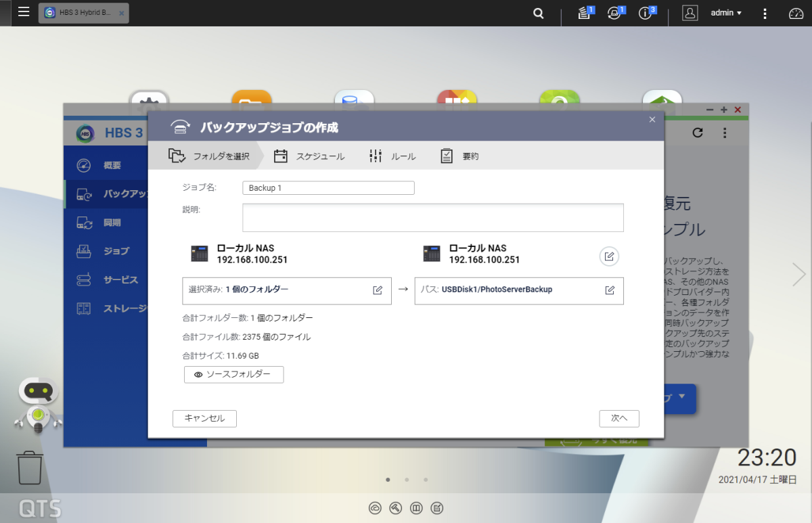Screen dimensions: 812x523
Task: Click the QTS assistant robot icon
Action: pyautogui.click(x=37, y=405)
